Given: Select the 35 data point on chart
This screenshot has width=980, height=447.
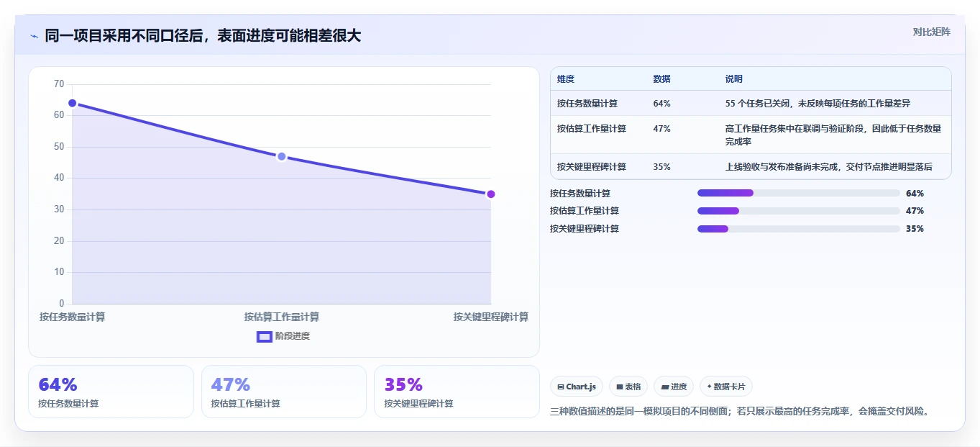Looking at the screenshot, I should [491, 194].
